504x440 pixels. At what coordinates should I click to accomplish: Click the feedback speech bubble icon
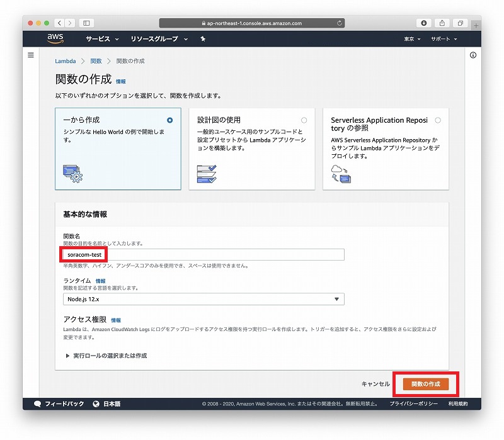[38, 404]
